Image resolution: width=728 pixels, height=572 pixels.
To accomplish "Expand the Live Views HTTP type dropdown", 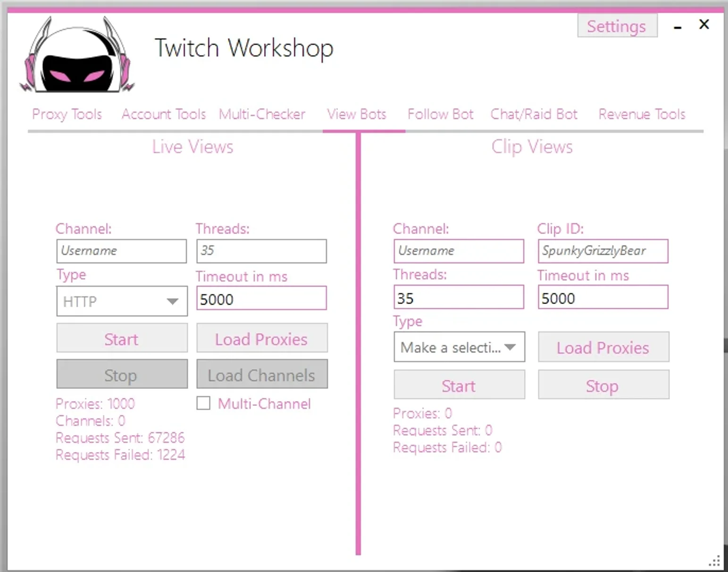I will 122,301.
